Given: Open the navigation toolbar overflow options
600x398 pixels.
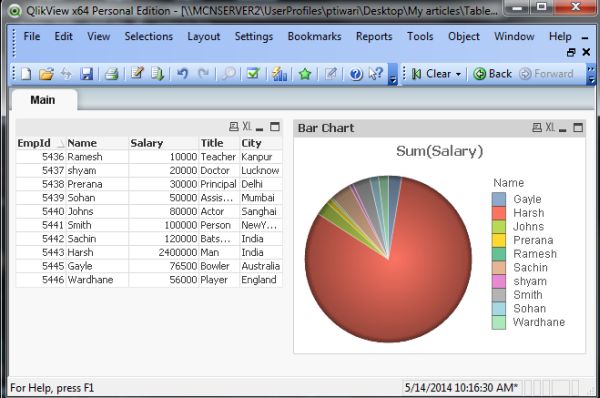Looking at the screenshot, I should [x=591, y=74].
